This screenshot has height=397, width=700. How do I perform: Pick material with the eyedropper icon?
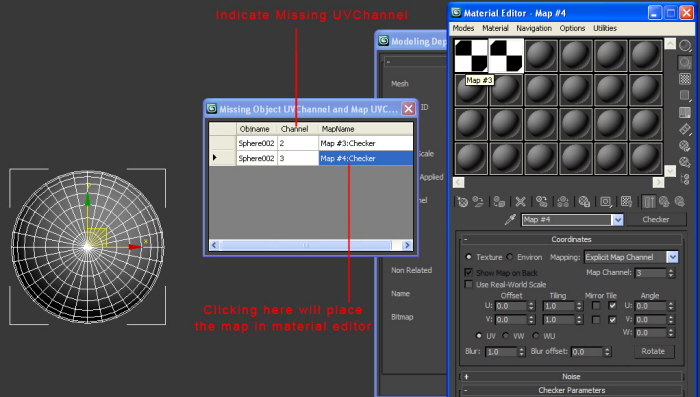[510, 219]
